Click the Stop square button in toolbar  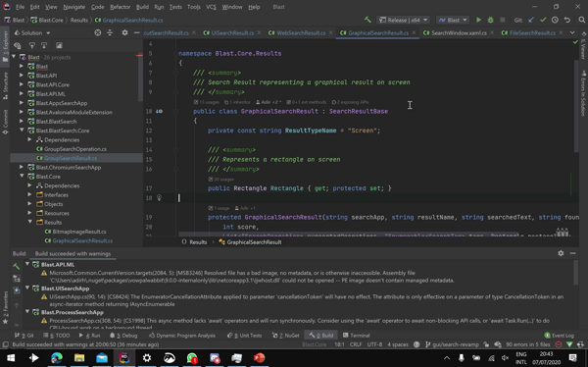(x=503, y=20)
